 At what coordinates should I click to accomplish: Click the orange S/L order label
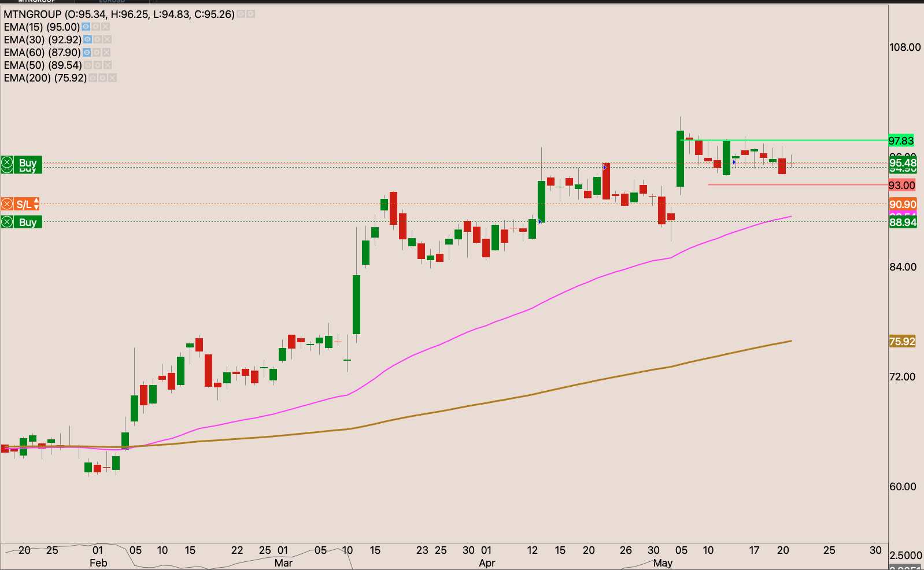click(x=23, y=204)
